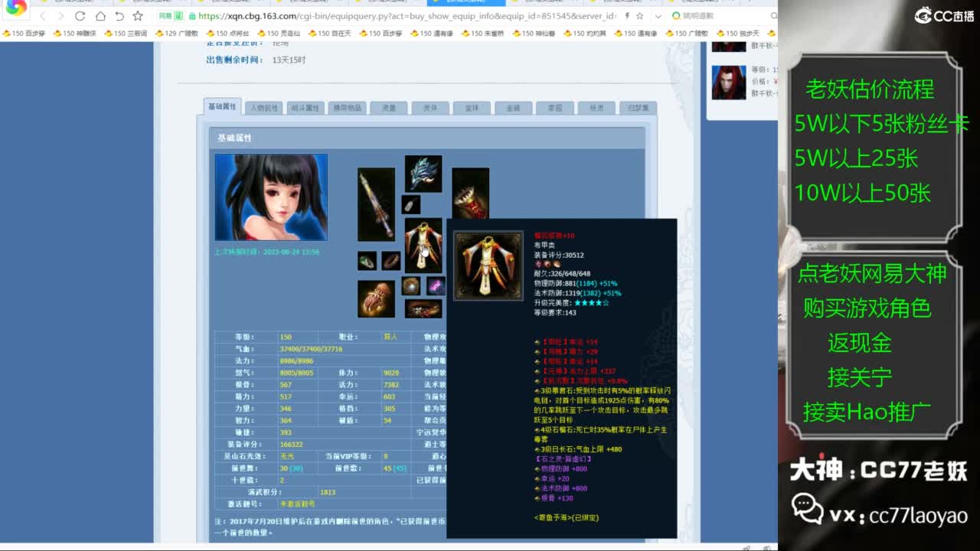Switch to the 坐骑 tab
980x551 pixels.
[513, 108]
